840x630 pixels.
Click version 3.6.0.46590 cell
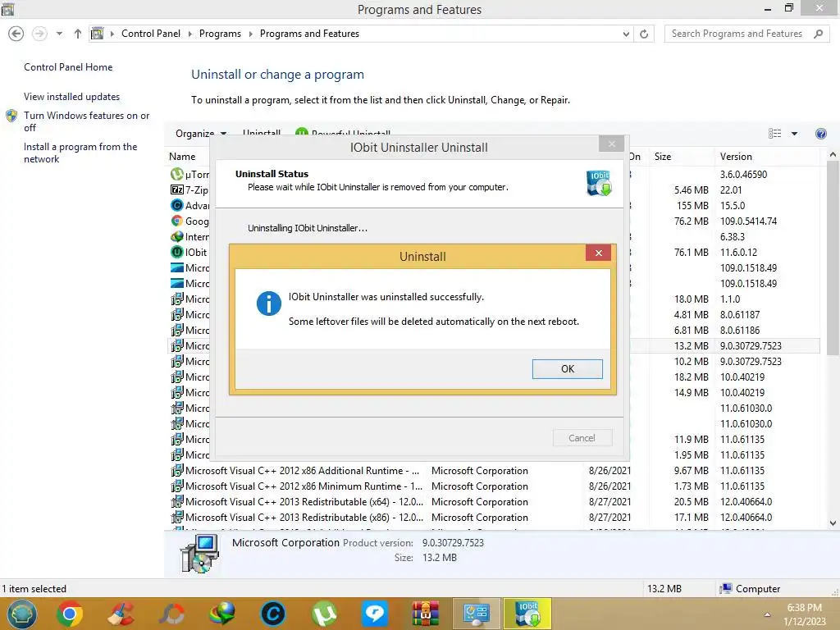tap(743, 174)
